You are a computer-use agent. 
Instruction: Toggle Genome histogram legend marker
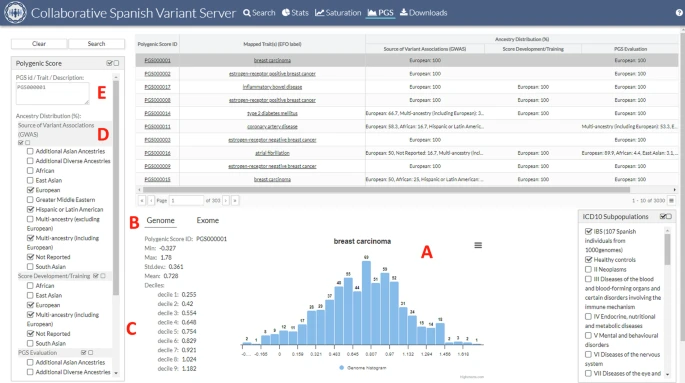[x=342, y=368]
